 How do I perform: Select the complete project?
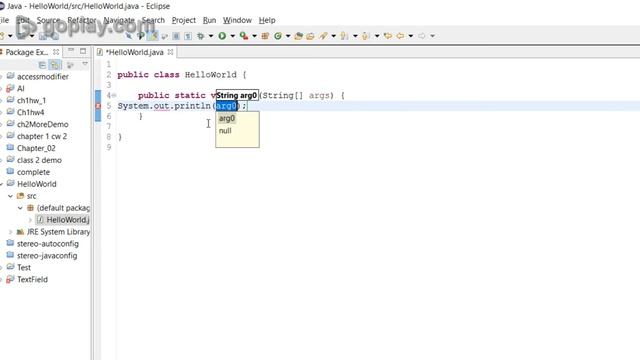(33, 172)
